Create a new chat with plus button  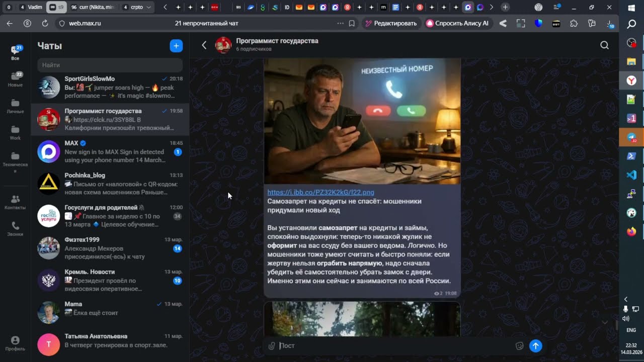click(176, 46)
